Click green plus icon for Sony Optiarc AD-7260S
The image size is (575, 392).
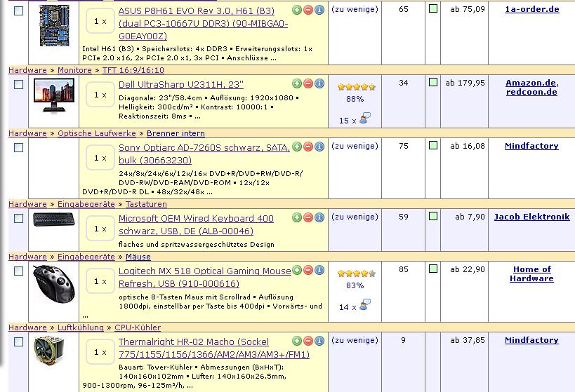pos(297,147)
